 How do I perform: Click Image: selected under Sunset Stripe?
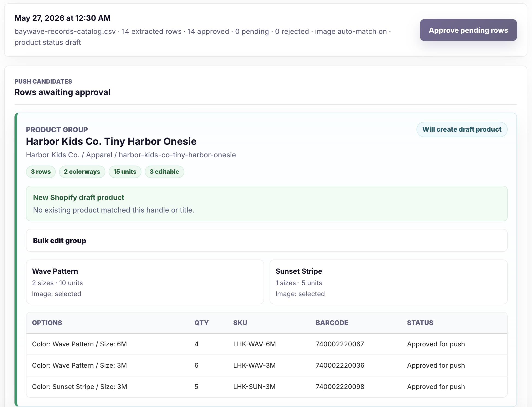click(x=300, y=294)
